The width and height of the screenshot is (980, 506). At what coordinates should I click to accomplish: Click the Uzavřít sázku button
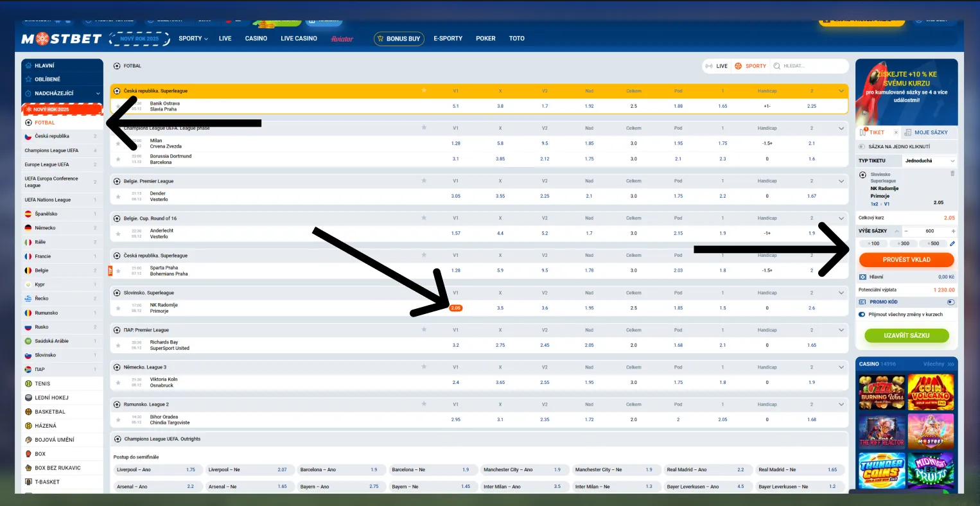pyautogui.click(x=906, y=335)
